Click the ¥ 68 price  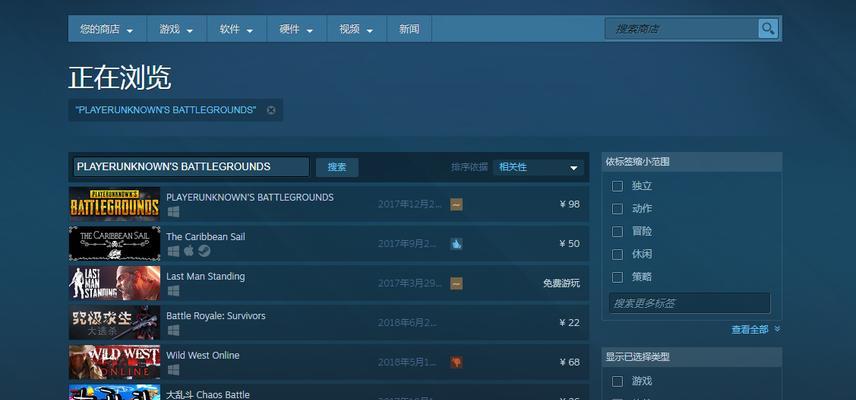(569, 362)
